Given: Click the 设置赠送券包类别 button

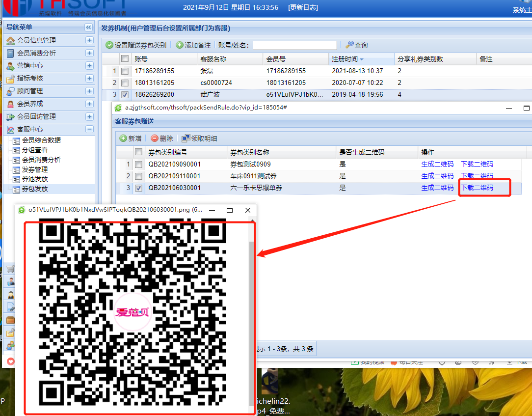Looking at the screenshot, I should pyautogui.click(x=136, y=45).
